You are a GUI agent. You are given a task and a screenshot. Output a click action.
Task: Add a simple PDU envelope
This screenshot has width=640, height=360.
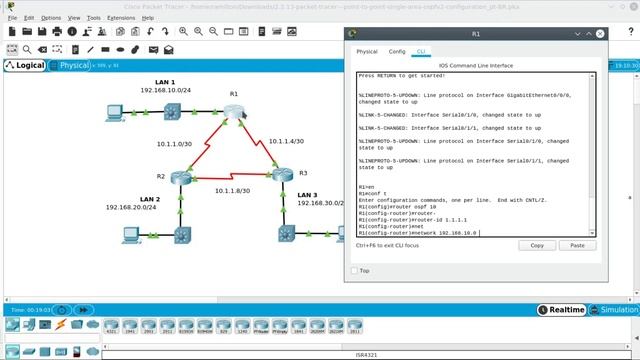(153, 50)
